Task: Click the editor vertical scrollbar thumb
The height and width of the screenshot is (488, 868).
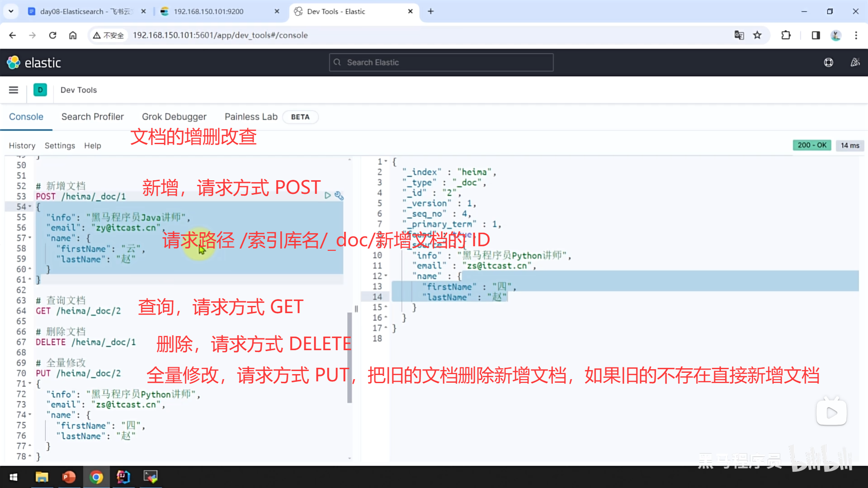Action: [349, 357]
